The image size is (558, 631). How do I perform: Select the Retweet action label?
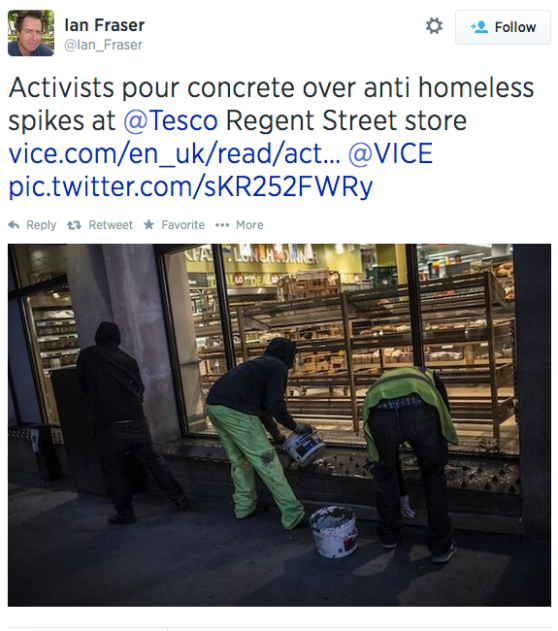click(x=111, y=225)
